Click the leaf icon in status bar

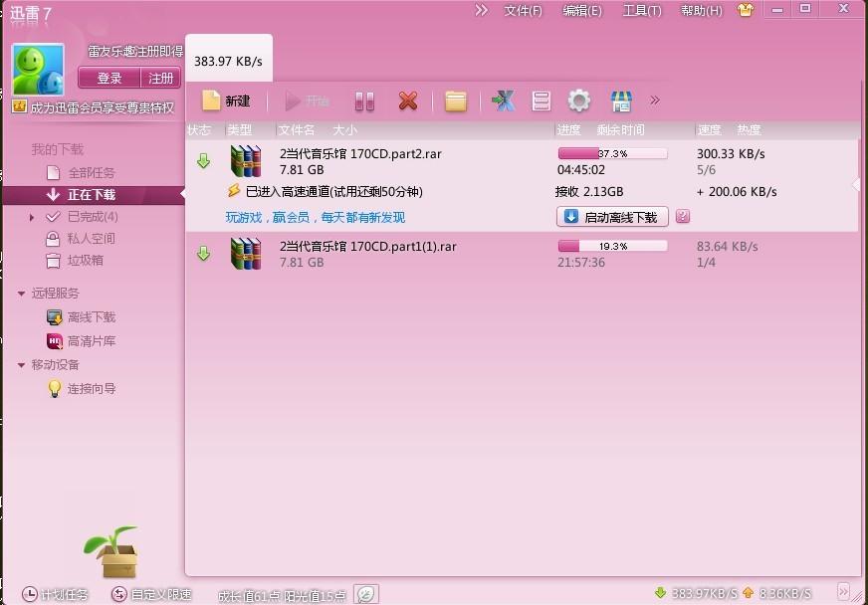click(x=366, y=594)
